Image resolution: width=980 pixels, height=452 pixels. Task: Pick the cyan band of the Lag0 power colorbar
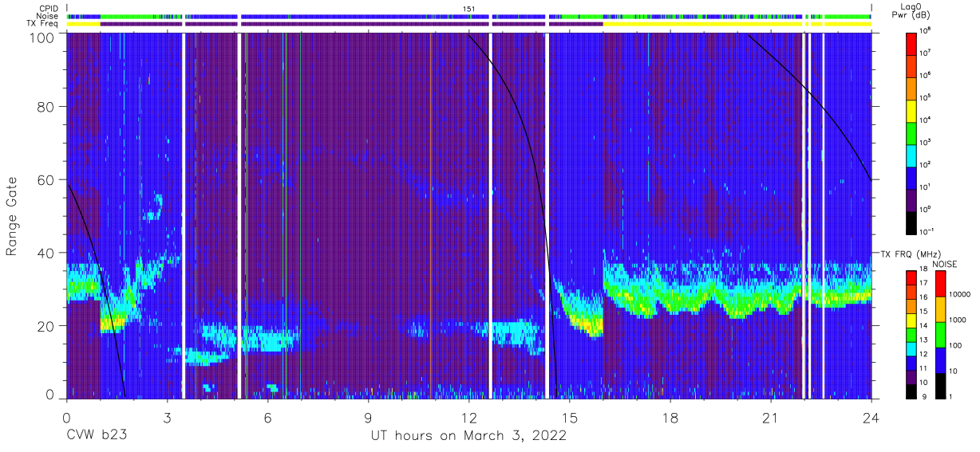(913, 155)
